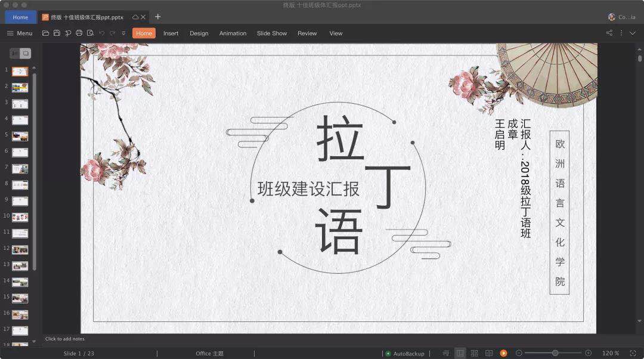Toggle outline view in slide panel

(15, 54)
